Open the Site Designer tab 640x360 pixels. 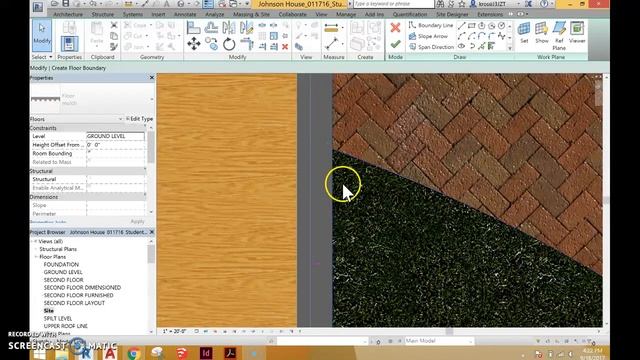[452, 14]
